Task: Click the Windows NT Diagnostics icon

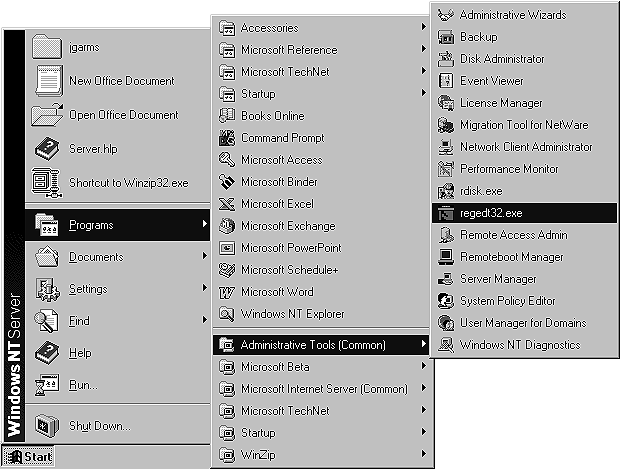Action: [x=446, y=345]
